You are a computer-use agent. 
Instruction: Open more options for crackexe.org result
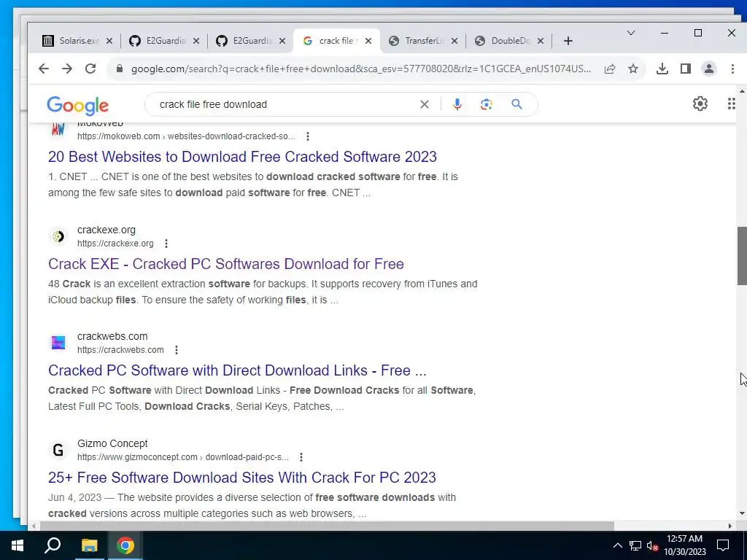point(166,244)
